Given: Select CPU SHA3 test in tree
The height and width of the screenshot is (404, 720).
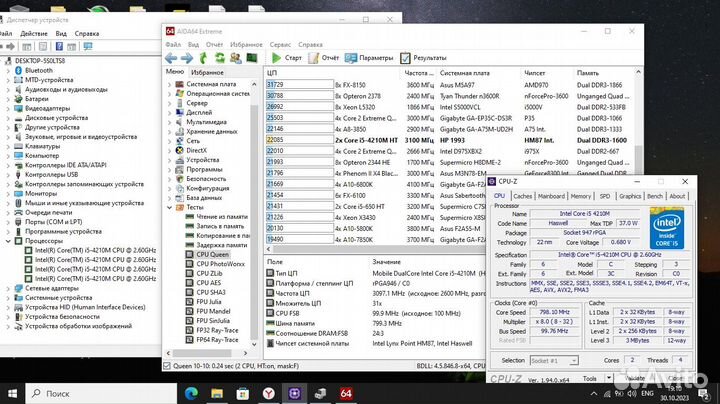Looking at the screenshot, I should pyautogui.click(x=211, y=292).
